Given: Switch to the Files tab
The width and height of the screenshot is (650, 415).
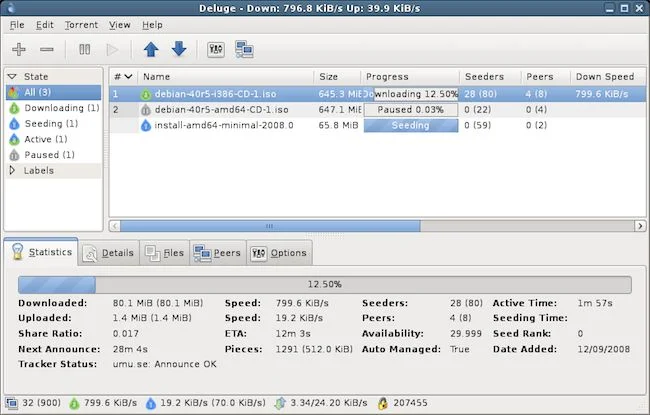Looking at the screenshot, I should pyautogui.click(x=165, y=252).
